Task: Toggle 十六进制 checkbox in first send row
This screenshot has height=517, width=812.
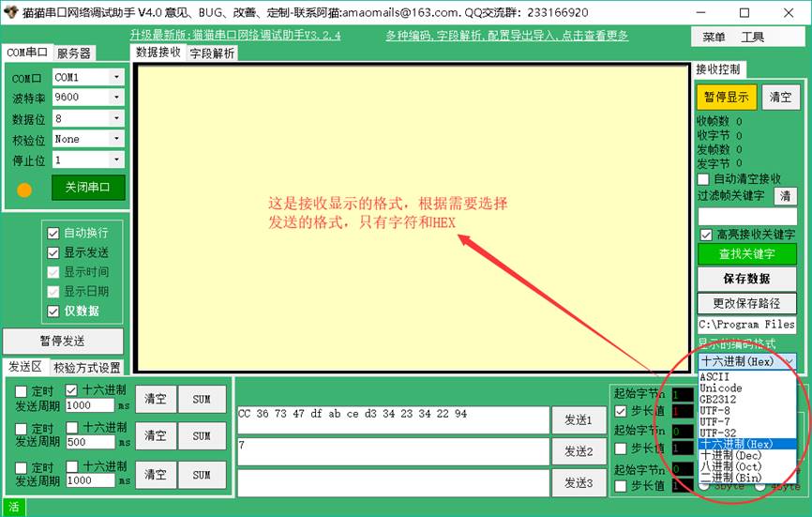Action: [x=72, y=390]
